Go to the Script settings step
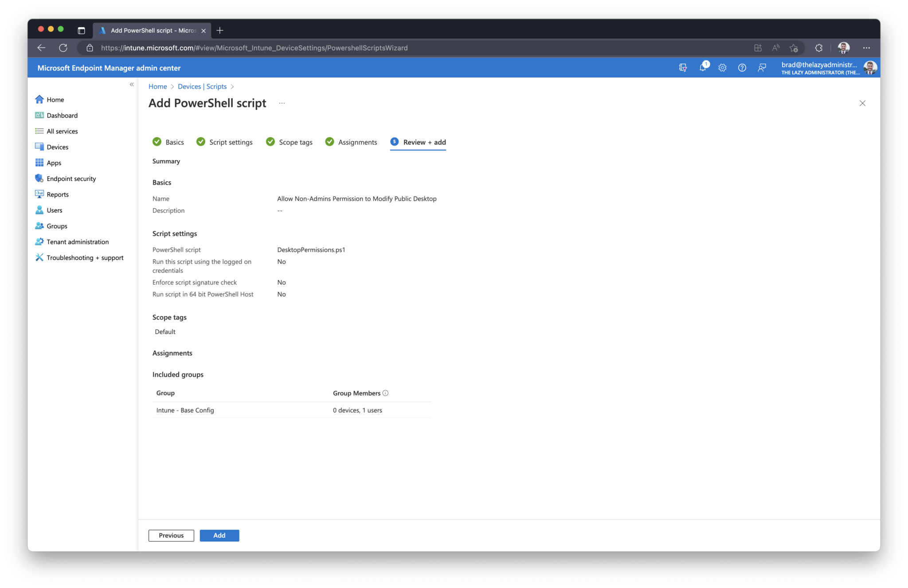Screen dimensions: 908x588 [x=224, y=142]
